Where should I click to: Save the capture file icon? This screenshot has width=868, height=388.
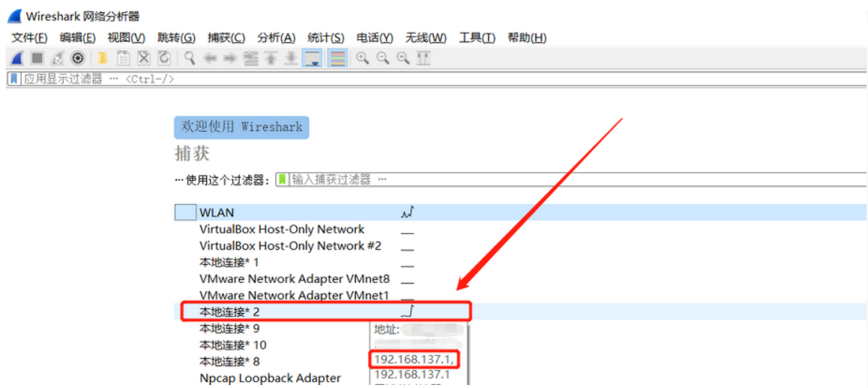point(123,58)
